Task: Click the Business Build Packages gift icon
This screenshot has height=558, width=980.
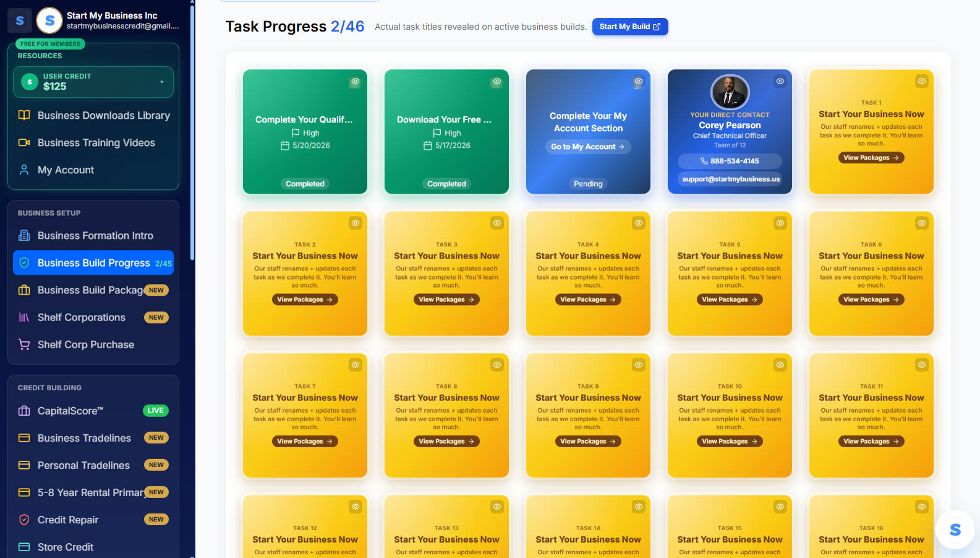Action: [x=24, y=290]
